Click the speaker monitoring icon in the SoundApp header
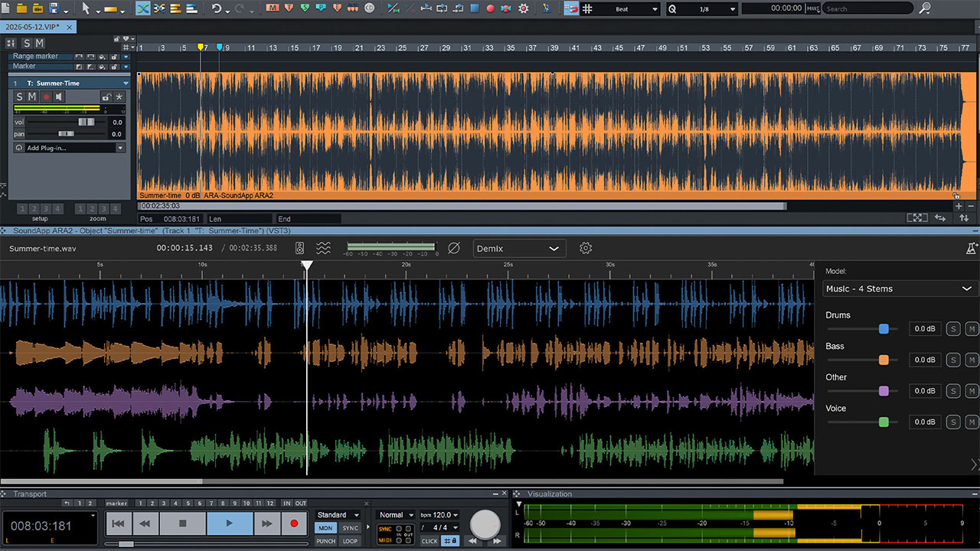Screen dimensions: 980x551 [x=300, y=248]
